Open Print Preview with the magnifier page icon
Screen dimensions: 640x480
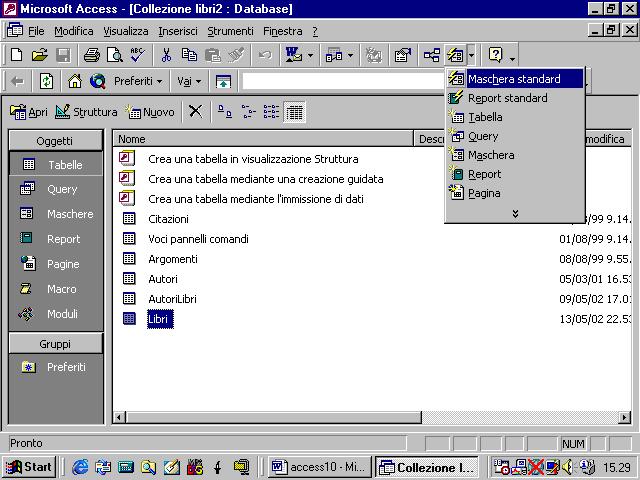(x=115, y=55)
